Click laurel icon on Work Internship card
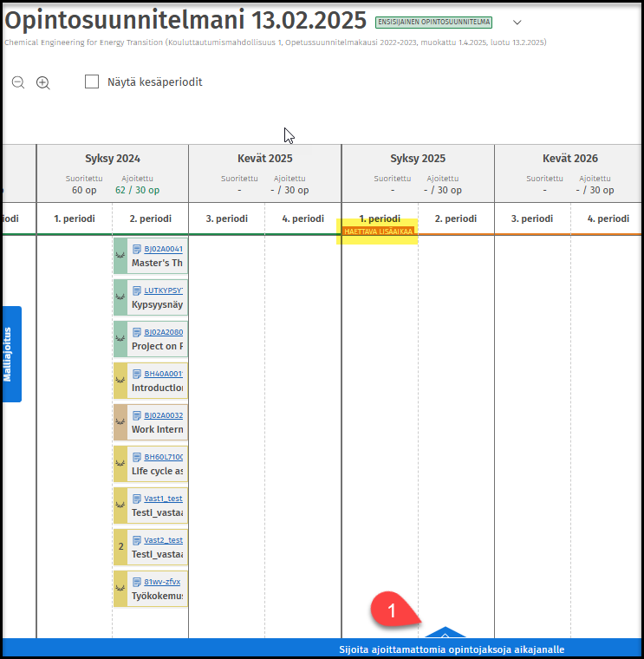This screenshot has width=644, height=659. pyautogui.click(x=120, y=422)
